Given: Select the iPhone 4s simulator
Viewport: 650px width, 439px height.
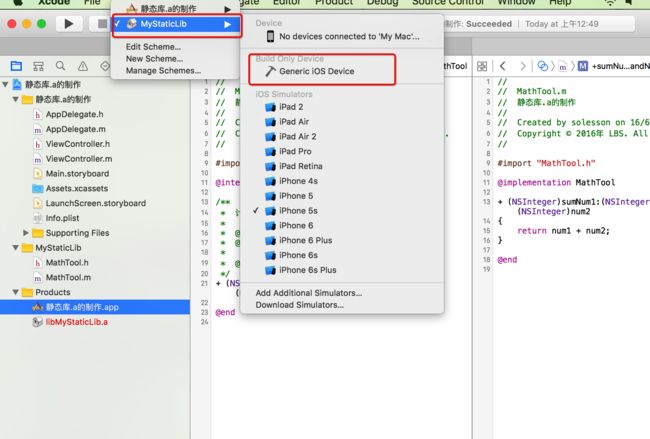Looking at the screenshot, I should [x=298, y=181].
